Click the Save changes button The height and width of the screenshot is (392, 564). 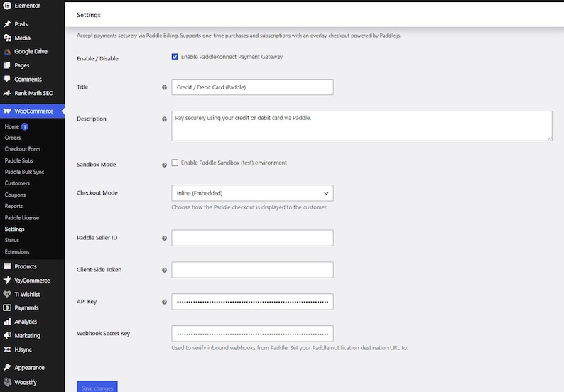click(97, 387)
